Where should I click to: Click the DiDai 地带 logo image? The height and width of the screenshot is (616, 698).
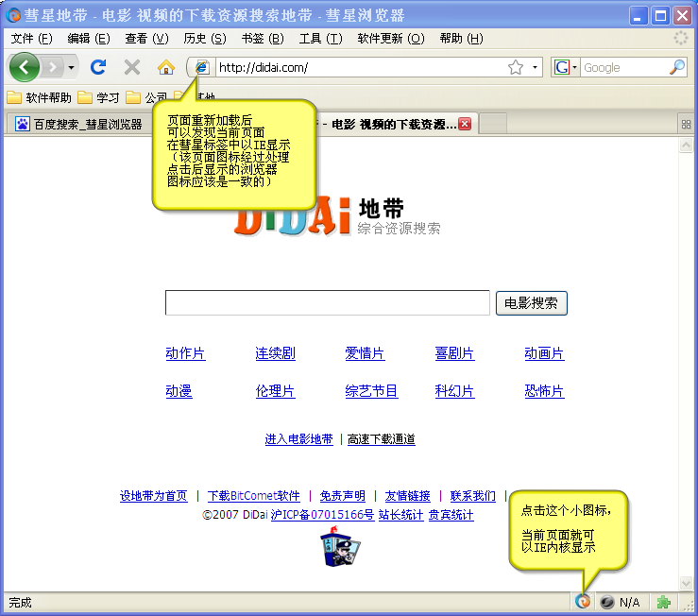(x=337, y=216)
